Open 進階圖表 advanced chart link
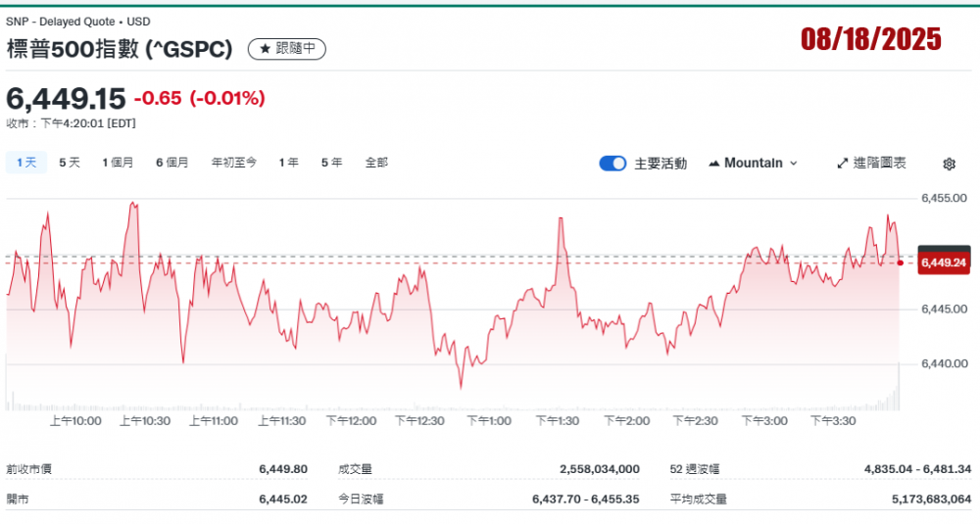Screen dimensions: 980x524 (x=871, y=164)
